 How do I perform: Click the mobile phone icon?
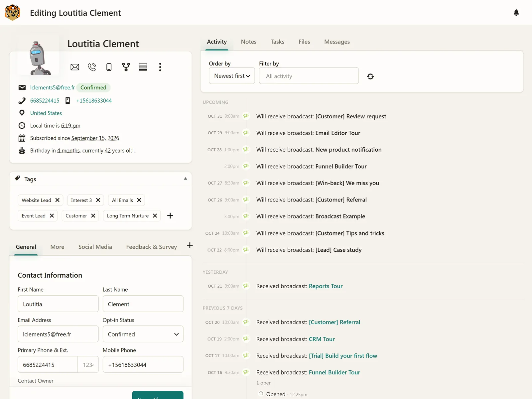pos(109,67)
